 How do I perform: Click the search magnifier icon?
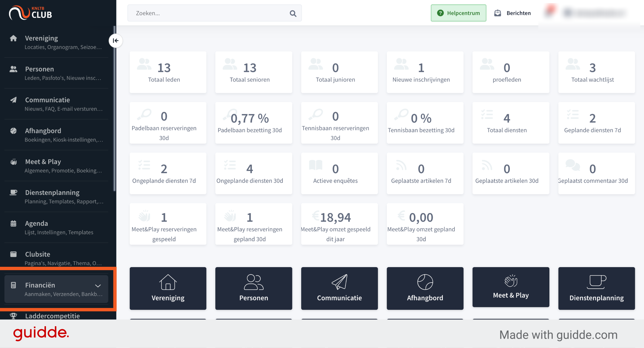coord(293,13)
